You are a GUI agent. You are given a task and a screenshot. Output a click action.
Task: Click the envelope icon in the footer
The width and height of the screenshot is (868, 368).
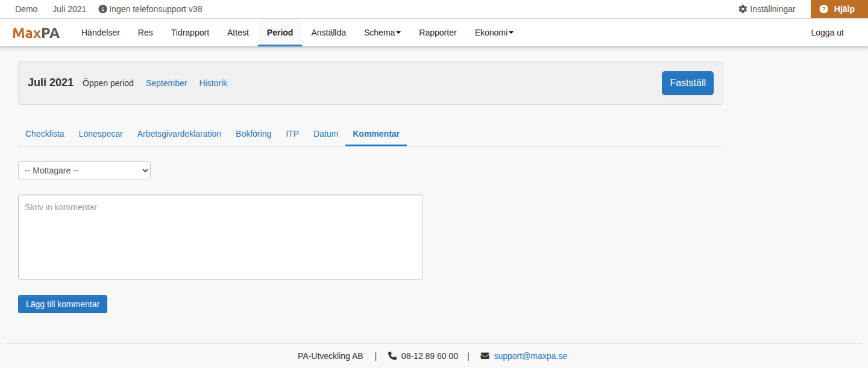[x=485, y=356]
